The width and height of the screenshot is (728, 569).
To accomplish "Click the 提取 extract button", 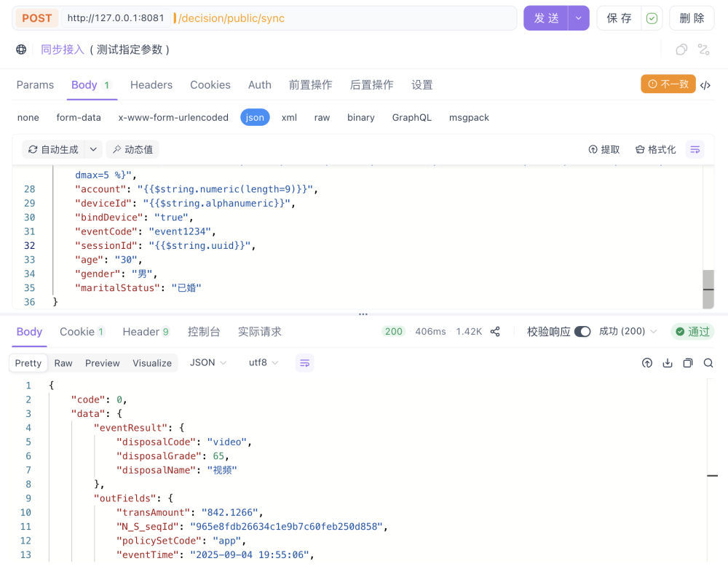I will coord(604,149).
